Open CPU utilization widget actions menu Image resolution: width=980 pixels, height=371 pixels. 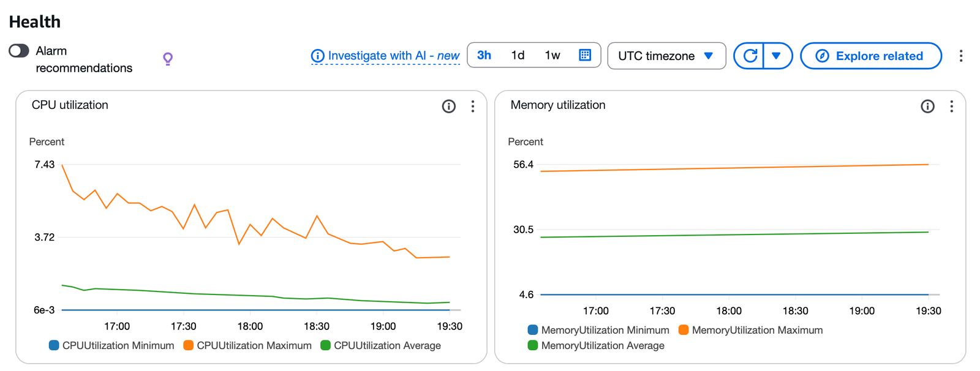tap(473, 107)
